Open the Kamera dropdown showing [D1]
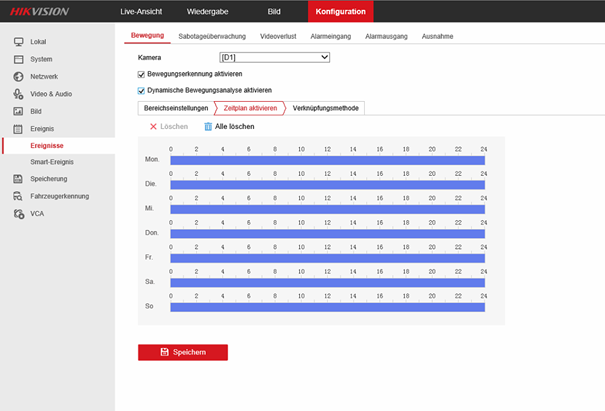 pyautogui.click(x=274, y=58)
